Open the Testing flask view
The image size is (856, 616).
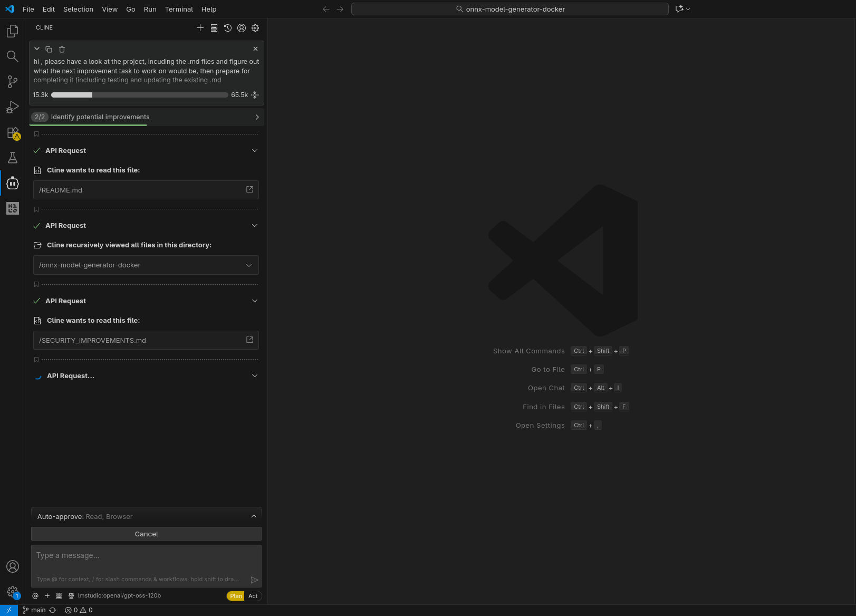tap(13, 158)
